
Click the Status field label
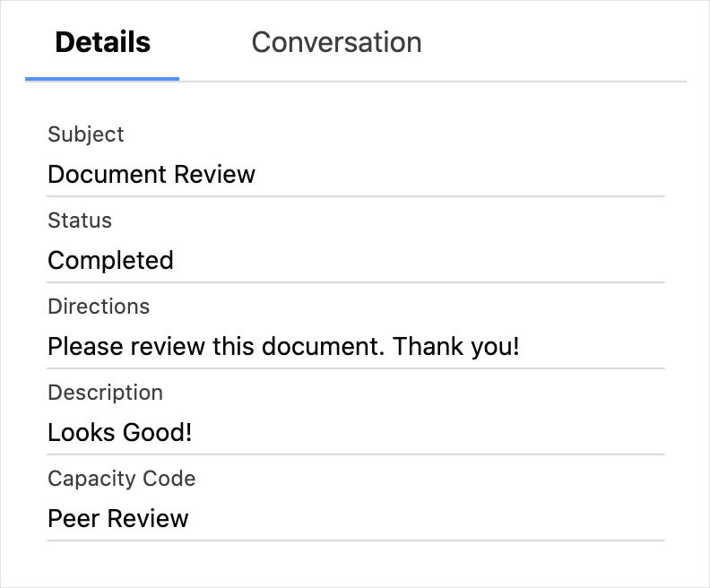click(x=80, y=220)
